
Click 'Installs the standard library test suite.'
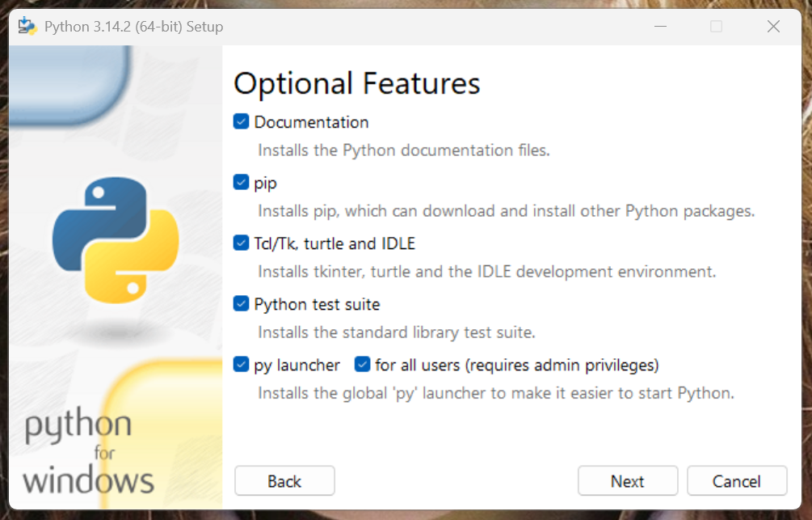pos(397,332)
